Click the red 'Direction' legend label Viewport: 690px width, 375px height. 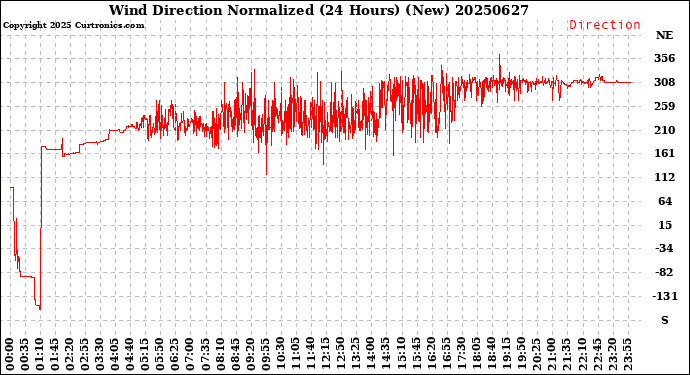click(605, 25)
